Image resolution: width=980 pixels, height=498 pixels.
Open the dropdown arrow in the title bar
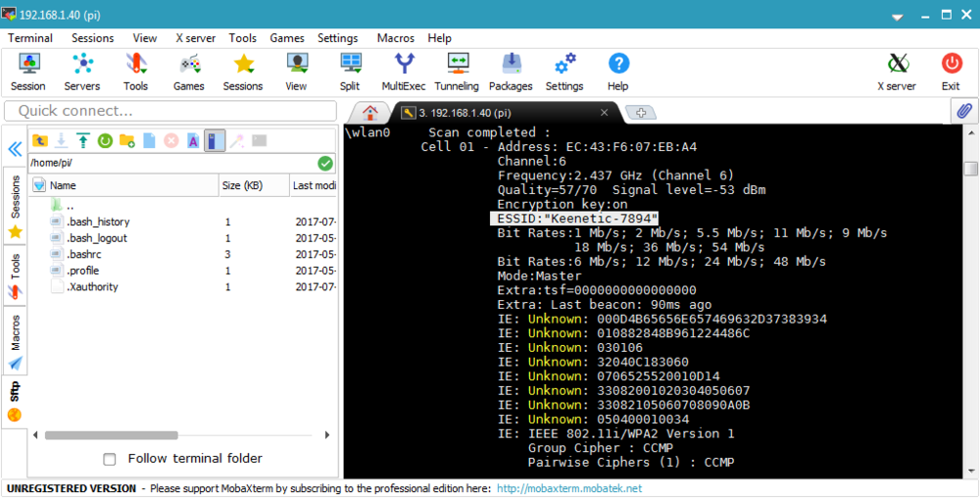pyautogui.click(x=898, y=17)
